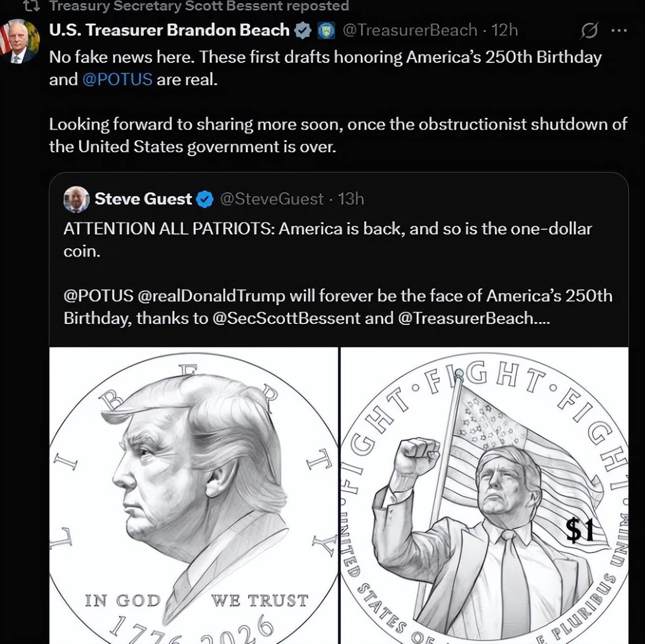The height and width of the screenshot is (644, 645).
Task: Click verified badge next to Steve Guest
Action: coord(205,199)
